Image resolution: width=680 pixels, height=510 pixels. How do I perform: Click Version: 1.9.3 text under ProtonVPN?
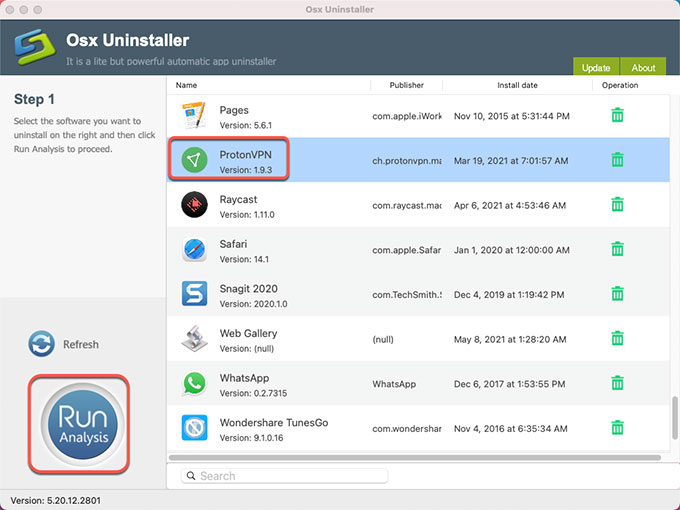click(x=246, y=170)
